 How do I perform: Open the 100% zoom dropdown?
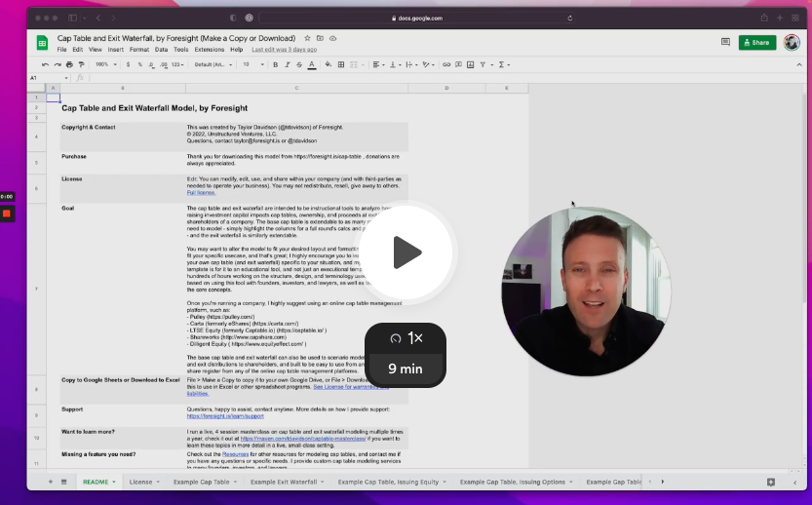105,64
